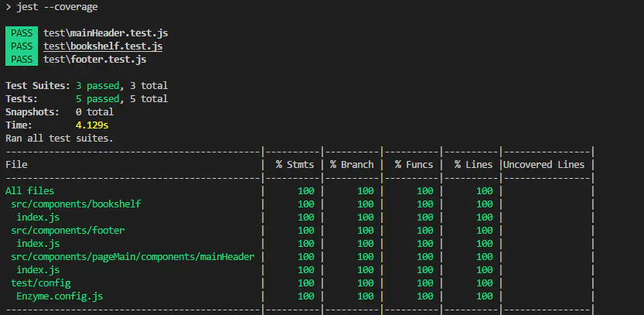The image size is (644, 315).
Task: Click the src/components/bookshelf row
Action: click(x=76, y=204)
